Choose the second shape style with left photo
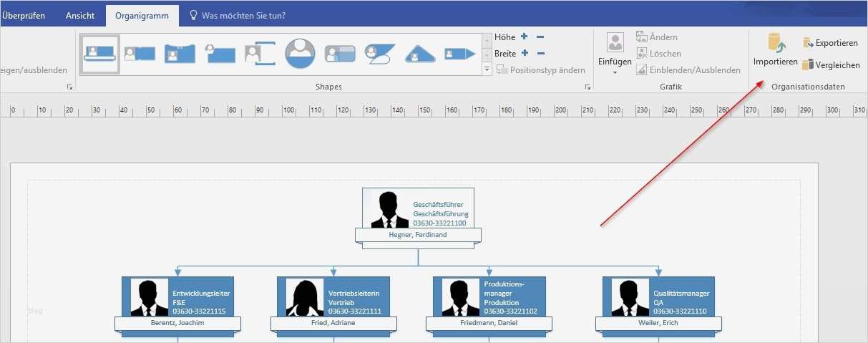The image size is (868, 343). click(140, 54)
